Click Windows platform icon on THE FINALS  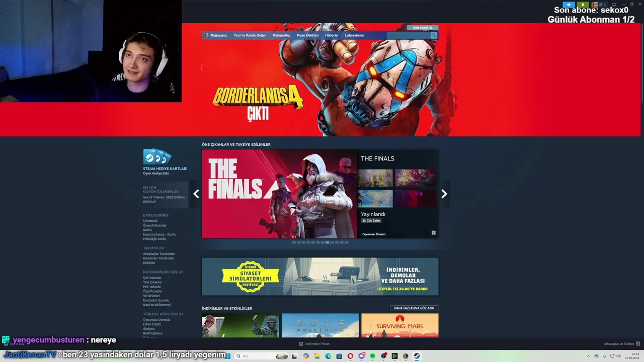433,233
